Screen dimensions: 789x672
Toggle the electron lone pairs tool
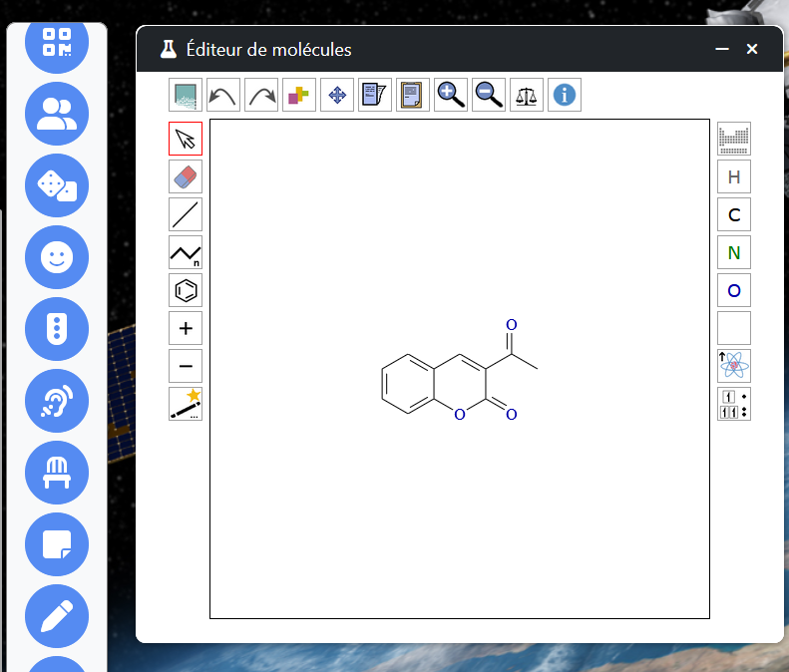coord(734,404)
